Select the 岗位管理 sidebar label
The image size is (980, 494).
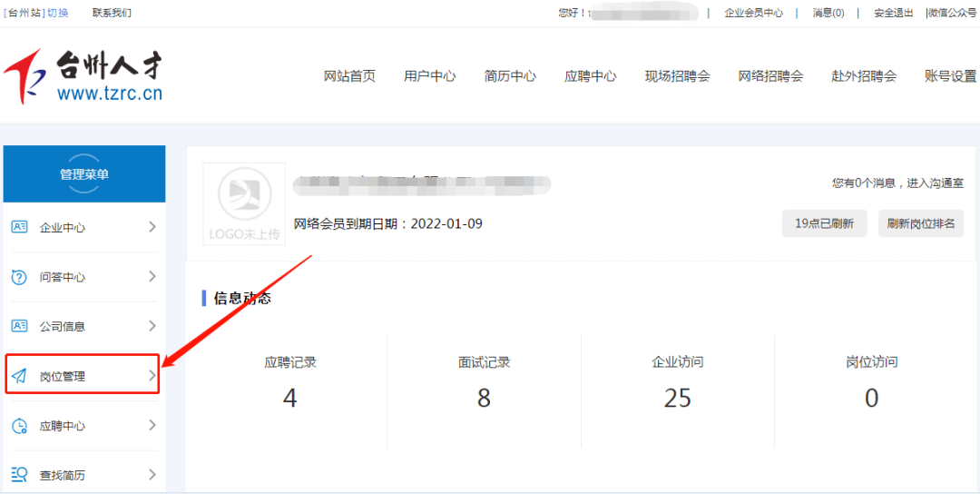[x=63, y=377]
